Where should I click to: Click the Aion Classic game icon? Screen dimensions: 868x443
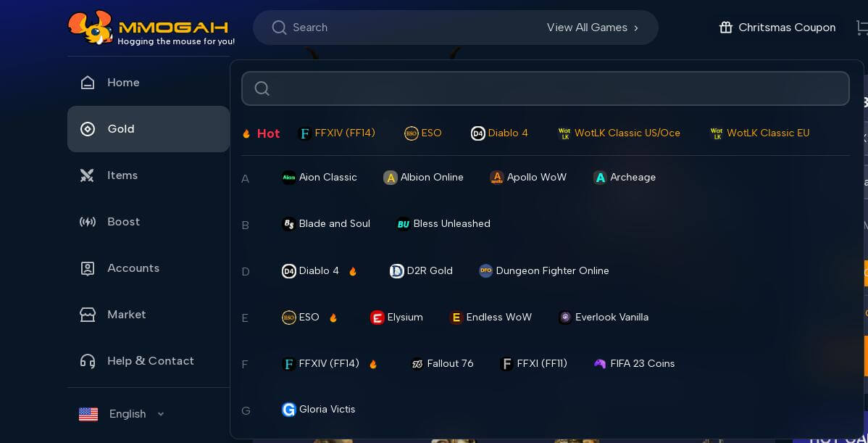288,178
